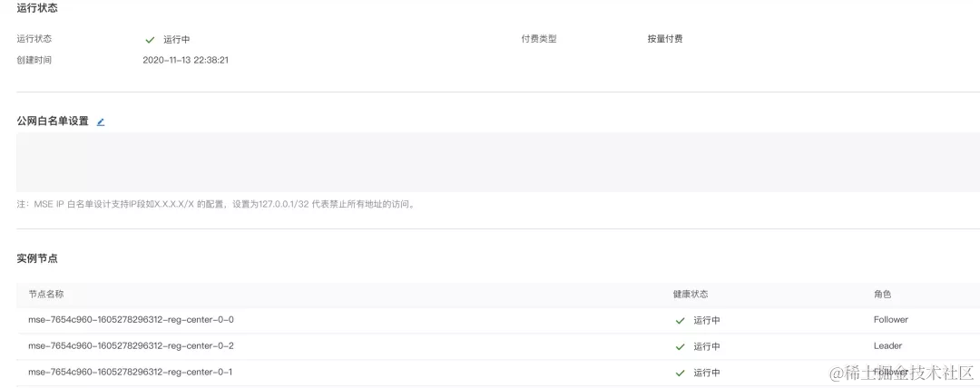The width and height of the screenshot is (980, 388).
Task: Click the creation time value 2020-11-13 22:38:21
Action: coord(186,61)
